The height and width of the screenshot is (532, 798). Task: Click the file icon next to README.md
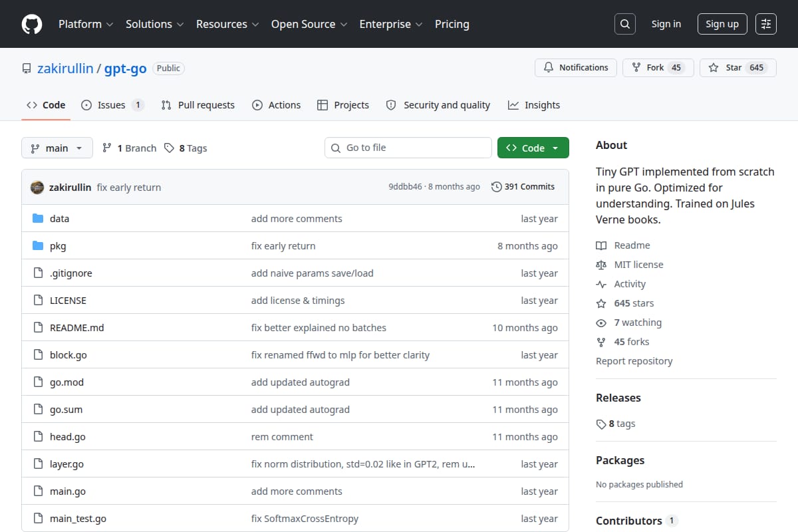pyautogui.click(x=38, y=328)
